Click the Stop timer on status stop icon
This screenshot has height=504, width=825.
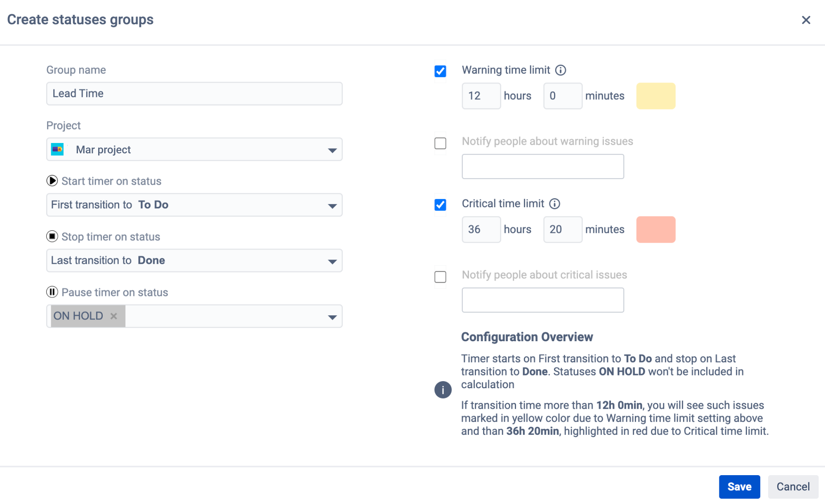[52, 237]
